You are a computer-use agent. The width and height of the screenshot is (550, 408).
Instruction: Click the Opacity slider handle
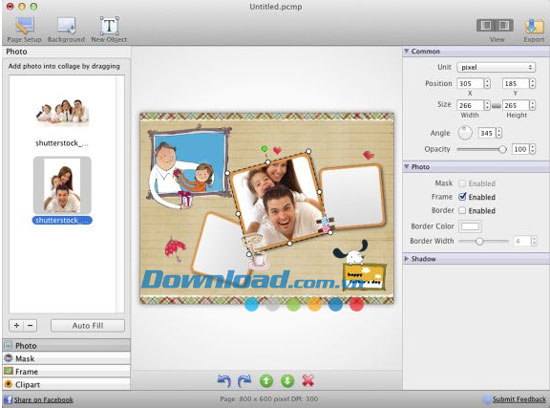pos(503,149)
